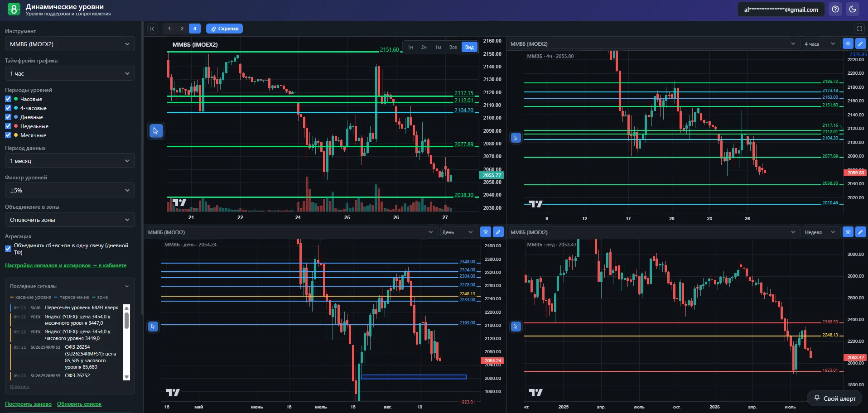Click signals list scrollbar up arrow
This screenshot has height=413, width=868.
coord(126,307)
